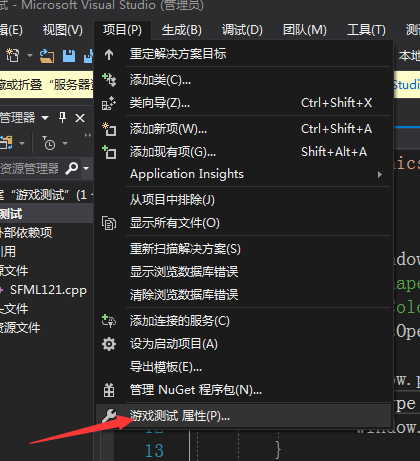Choose 重定解决方案目标
Viewport: 420px width, 461px height.
pos(243,54)
